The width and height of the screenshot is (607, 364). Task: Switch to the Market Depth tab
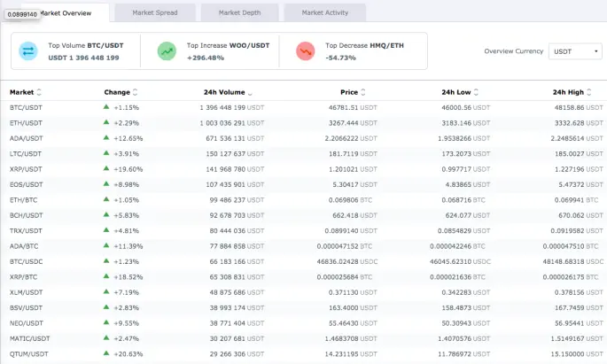(239, 12)
